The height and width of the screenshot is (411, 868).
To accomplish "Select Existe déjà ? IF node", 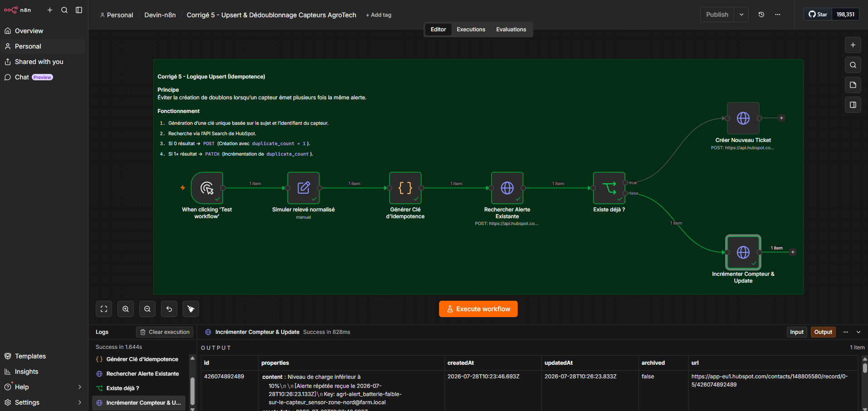I will coord(609,188).
